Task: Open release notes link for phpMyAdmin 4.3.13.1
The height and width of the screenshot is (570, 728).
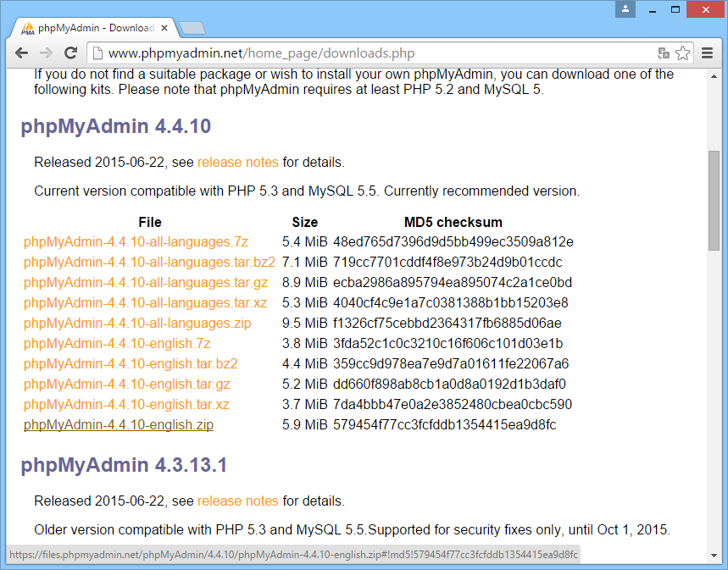Action: 237,501
